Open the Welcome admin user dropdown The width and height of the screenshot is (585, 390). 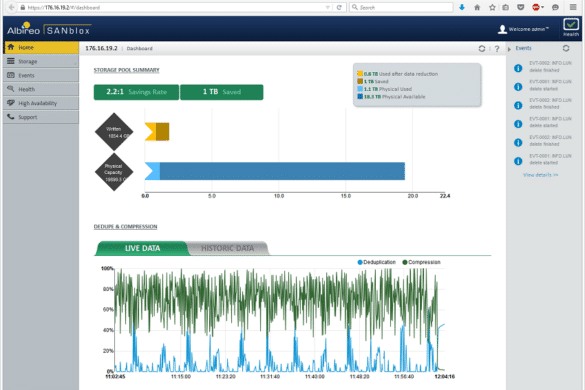(523, 29)
